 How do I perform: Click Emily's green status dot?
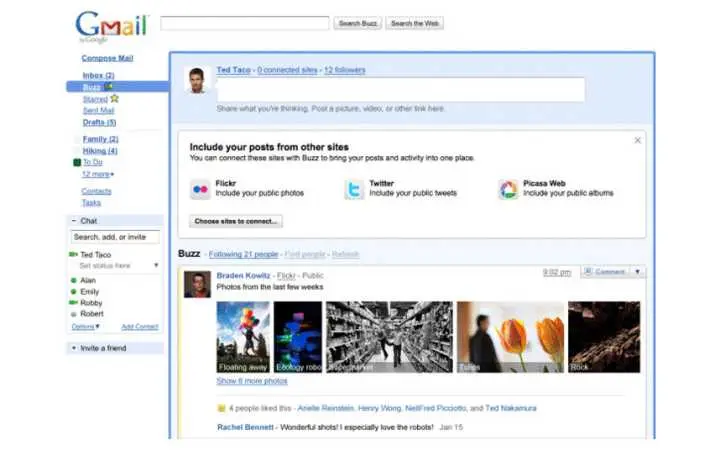coord(73,292)
